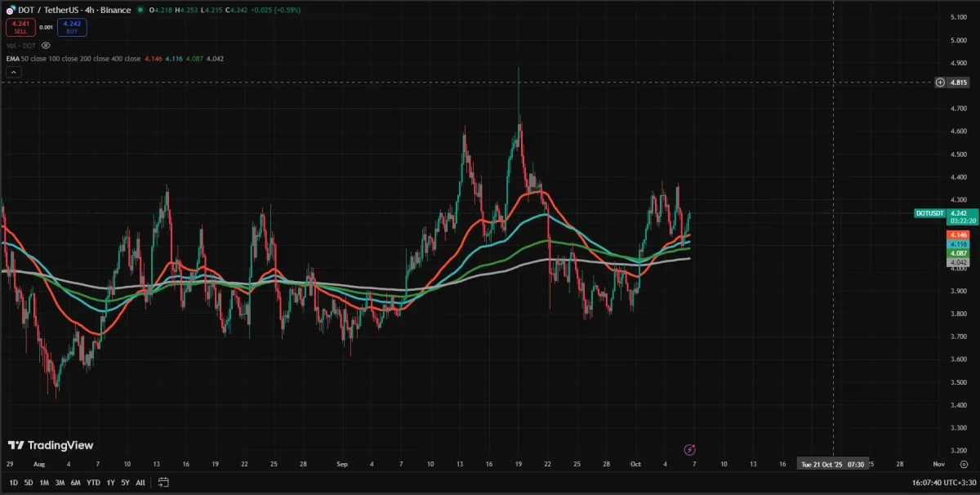Click the 4.241 SELL button
The image size is (980, 495).
coord(20,28)
